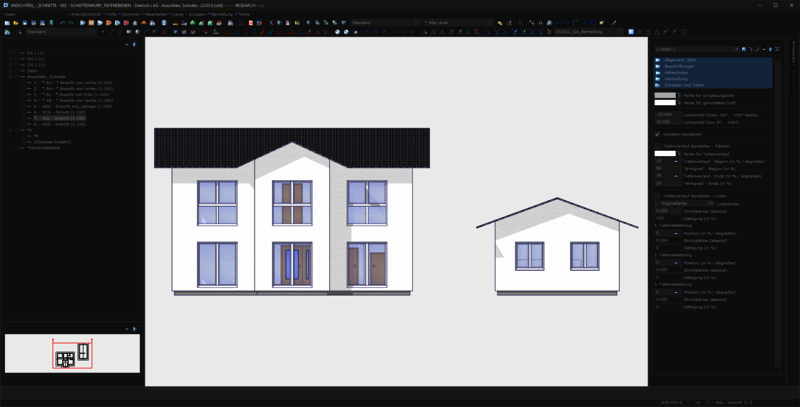Image resolution: width=800 pixels, height=407 pixels.
Task: Select the SCH - Schnitt tree entry
Action: [x=60, y=111]
